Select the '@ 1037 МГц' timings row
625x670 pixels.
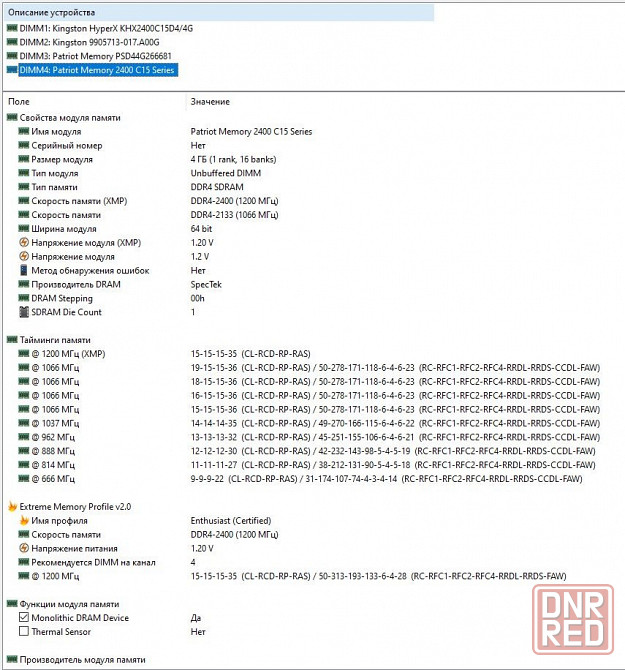coord(309,423)
